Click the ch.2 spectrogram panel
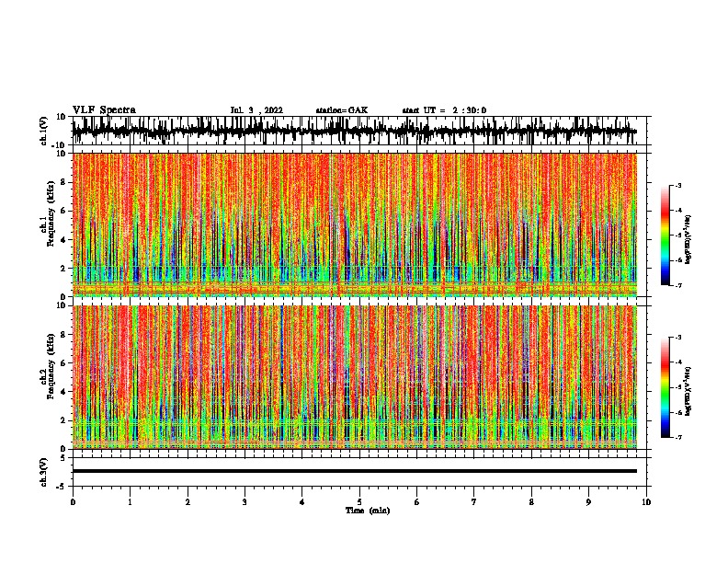The width and height of the screenshot is (728, 563). click(x=354, y=377)
